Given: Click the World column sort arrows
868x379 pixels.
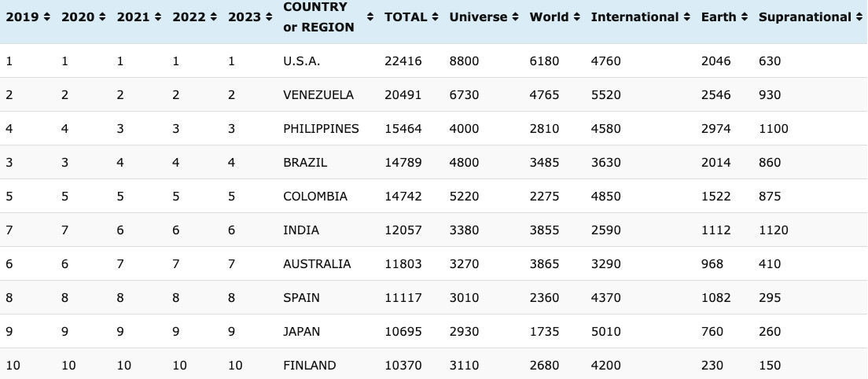Looking at the screenshot, I should (576, 17).
